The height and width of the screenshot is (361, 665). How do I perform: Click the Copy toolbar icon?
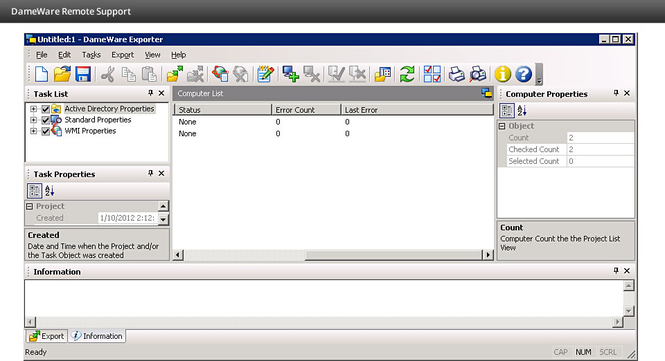(129, 74)
